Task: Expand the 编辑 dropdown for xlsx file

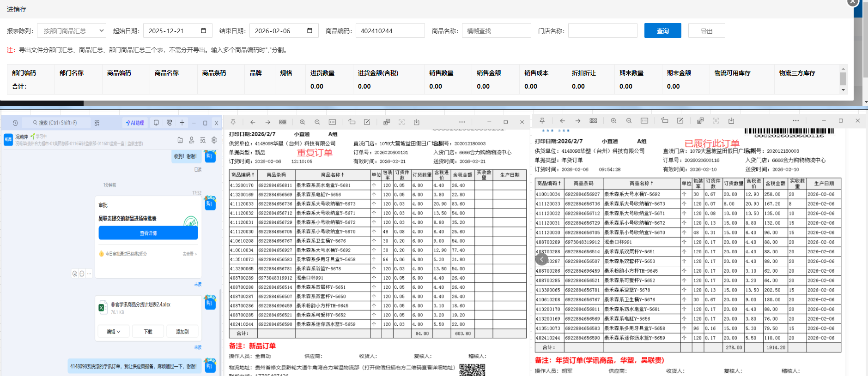Action: [x=113, y=332]
